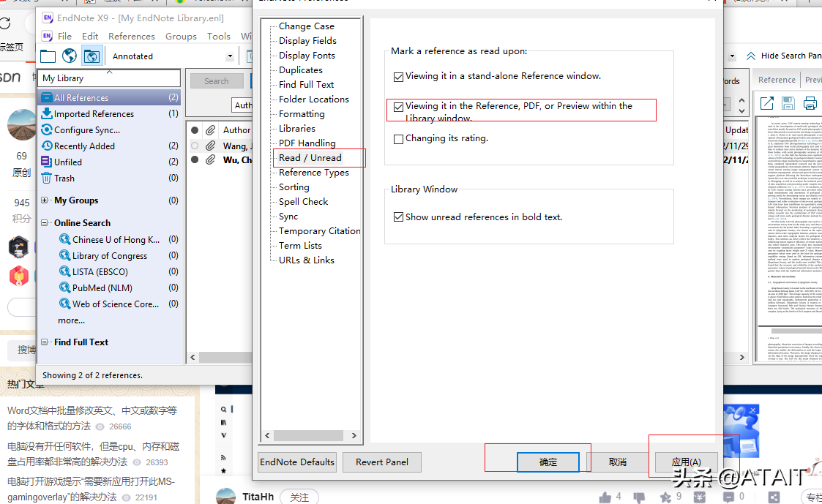Open the Annotated output style dropdown
The width and height of the screenshot is (822, 504).
(x=230, y=56)
